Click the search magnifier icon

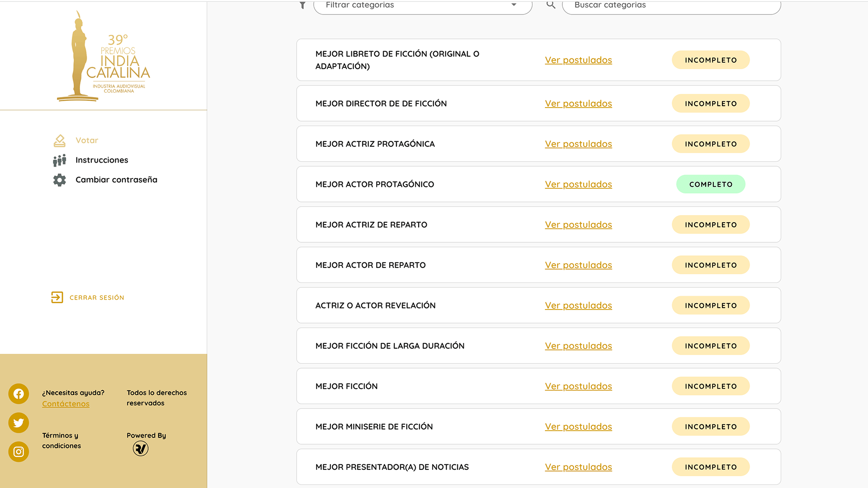[551, 5]
